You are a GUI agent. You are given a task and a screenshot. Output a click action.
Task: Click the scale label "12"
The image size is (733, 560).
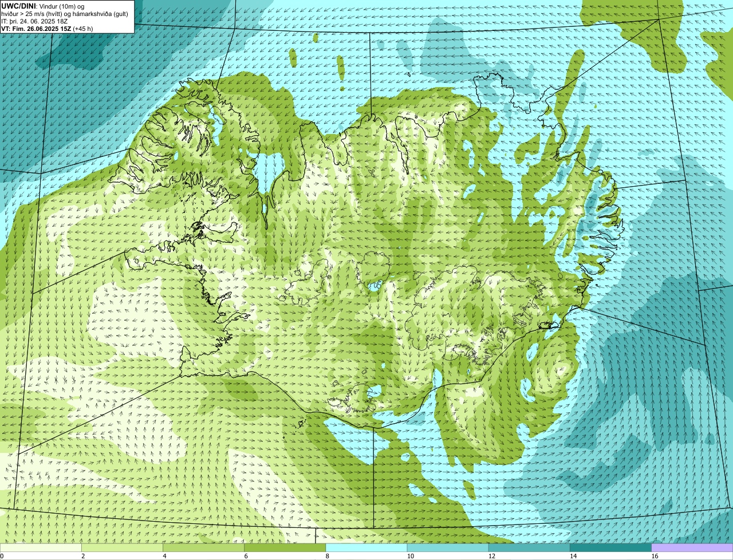[x=491, y=556]
